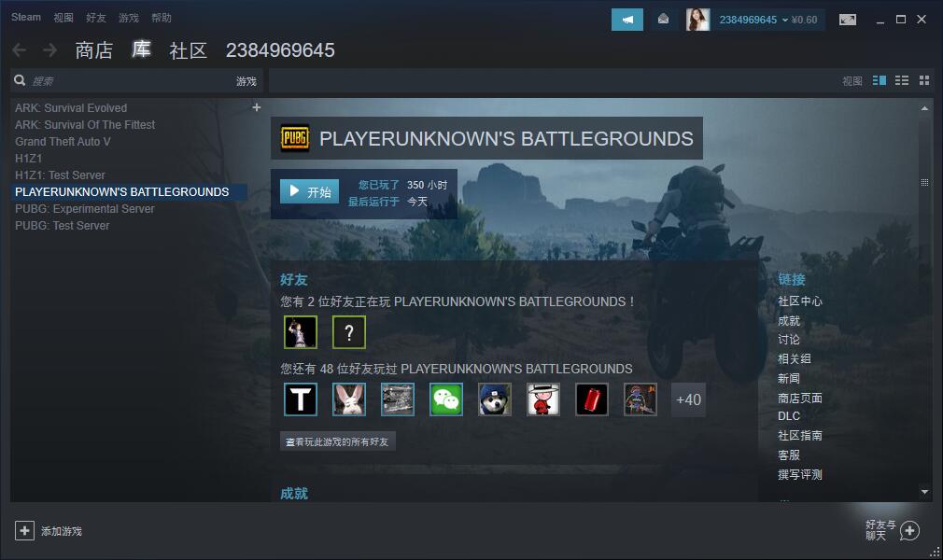This screenshot has height=560, width=943.
Task: Open the Steam menu
Action: (26, 18)
